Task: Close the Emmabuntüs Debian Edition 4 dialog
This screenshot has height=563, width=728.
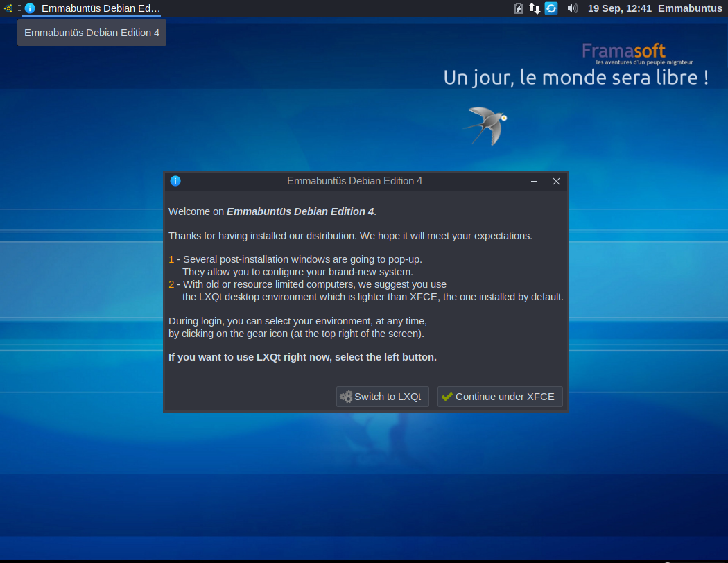Action: pos(556,182)
